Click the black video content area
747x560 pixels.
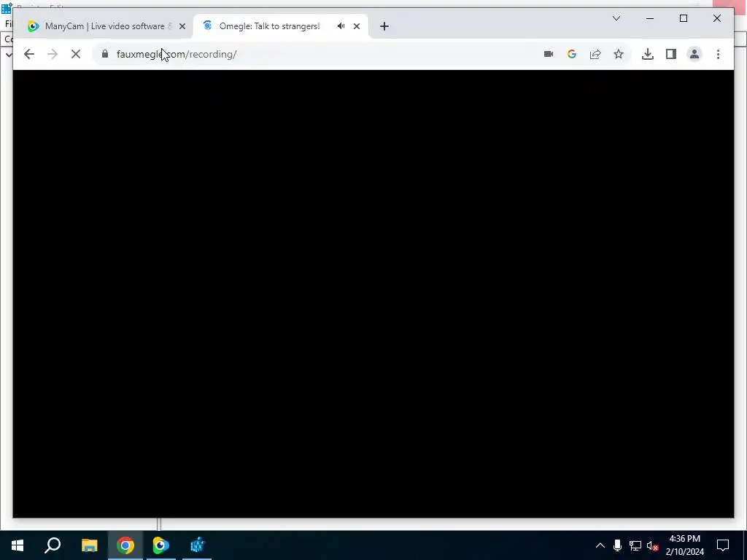pyautogui.click(x=373, y=293)
